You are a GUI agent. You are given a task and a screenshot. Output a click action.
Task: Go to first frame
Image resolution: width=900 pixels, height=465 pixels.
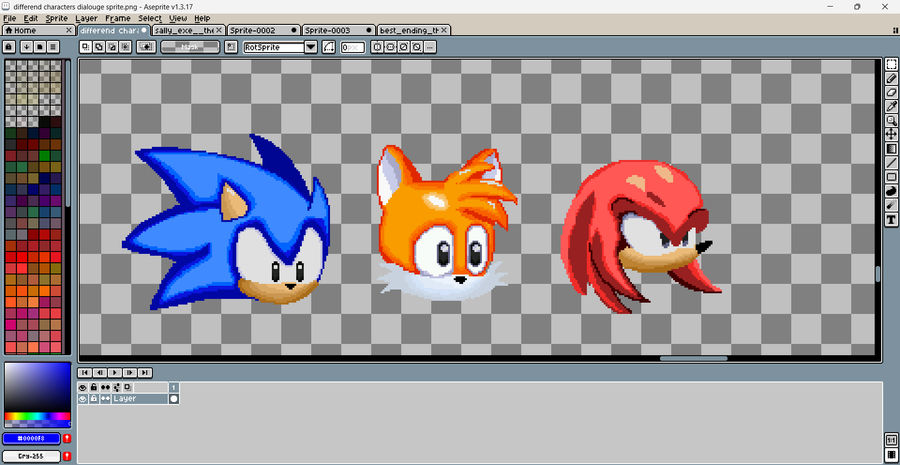(85, 373)
